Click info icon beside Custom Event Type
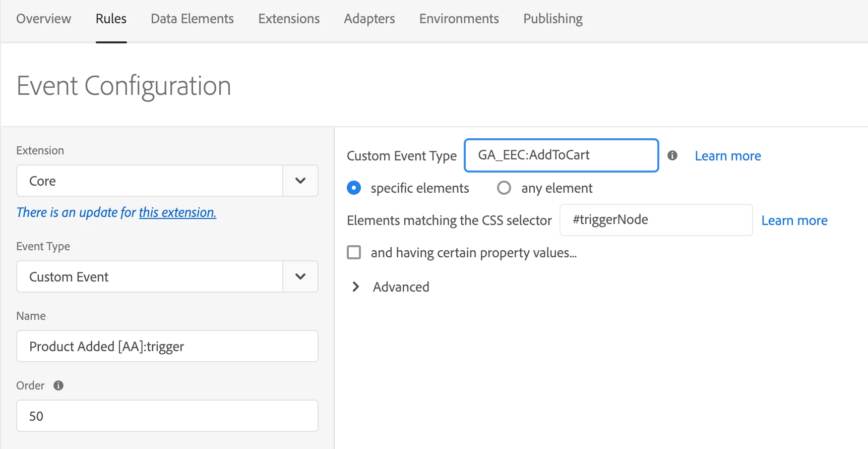The width and height of the screenshot is (868, 449). pyautogui.click(x=672, y=155)
